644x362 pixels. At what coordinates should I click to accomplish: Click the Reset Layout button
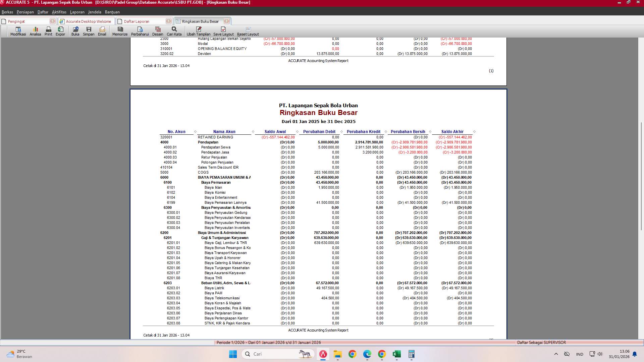tap(248, 31)
